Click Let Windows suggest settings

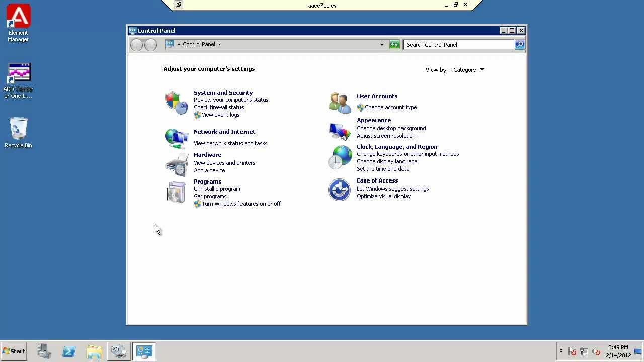coord(392,189)
